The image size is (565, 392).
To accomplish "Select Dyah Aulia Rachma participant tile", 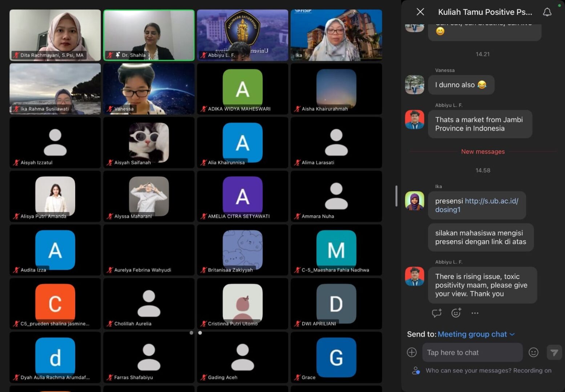I will (55, 358).
